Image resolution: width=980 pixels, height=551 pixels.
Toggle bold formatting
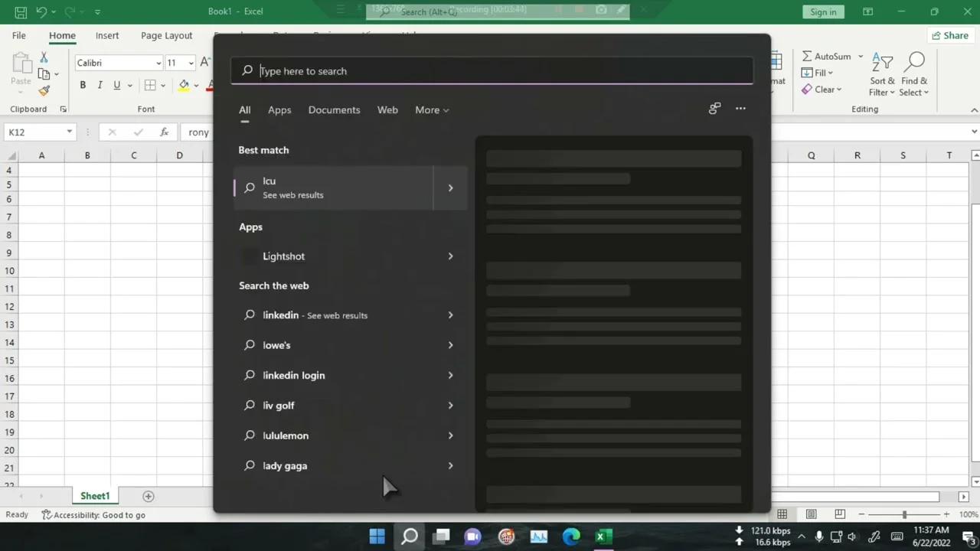pos(83,85)
